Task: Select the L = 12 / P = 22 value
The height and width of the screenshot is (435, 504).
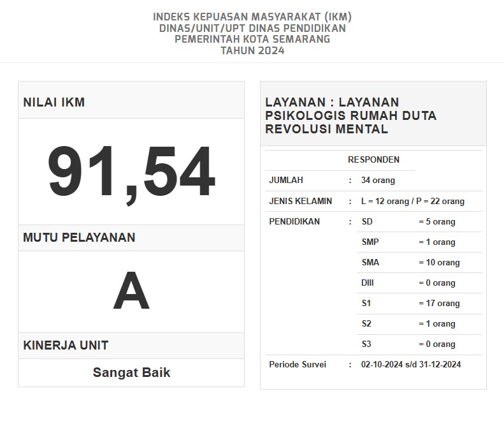Action: pyautogui.click(x=412, y=202)
